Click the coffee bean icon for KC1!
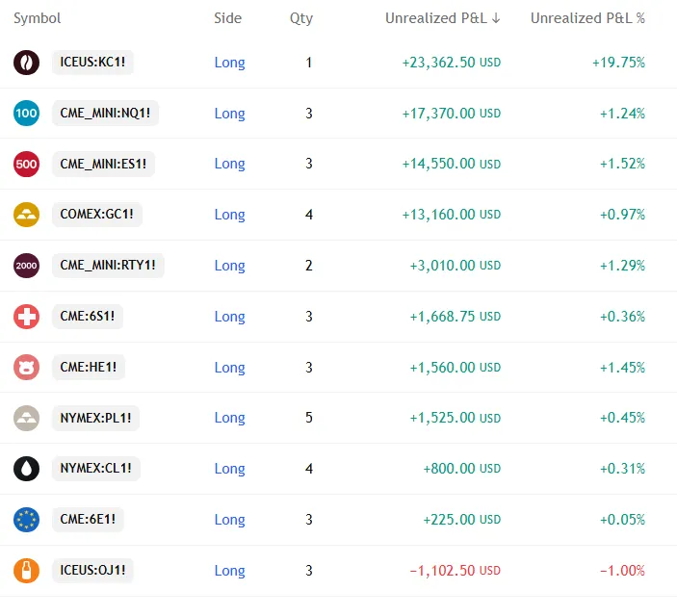The image size is (677, 616). 27,63
